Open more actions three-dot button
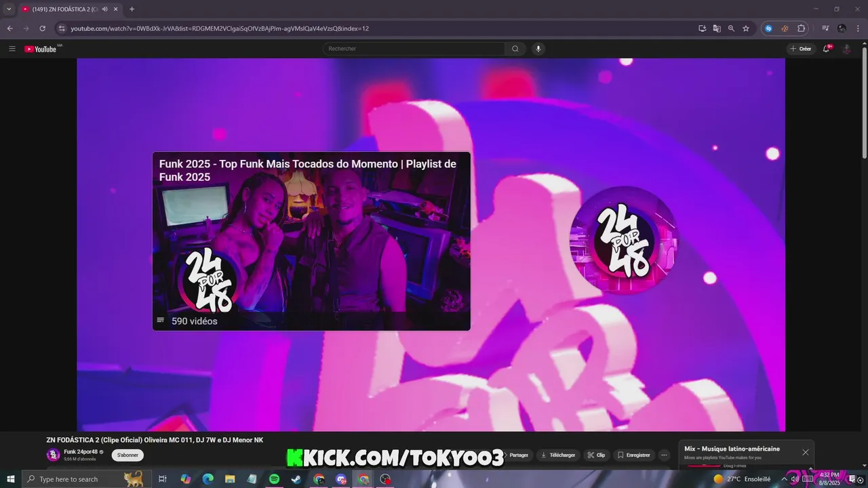The height and width of the screenshot is (488, 868). [664, 455]
